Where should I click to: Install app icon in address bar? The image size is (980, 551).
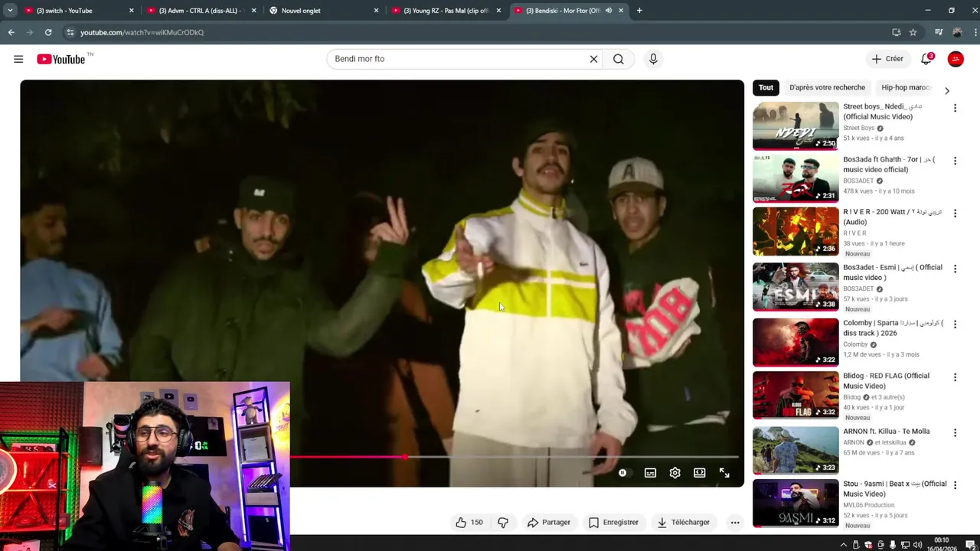[x=896, y=32]
